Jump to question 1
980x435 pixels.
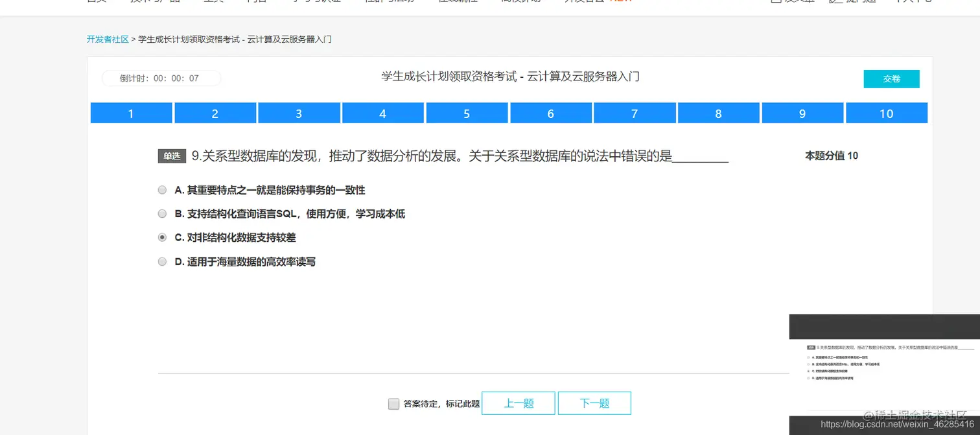[131, 112]
